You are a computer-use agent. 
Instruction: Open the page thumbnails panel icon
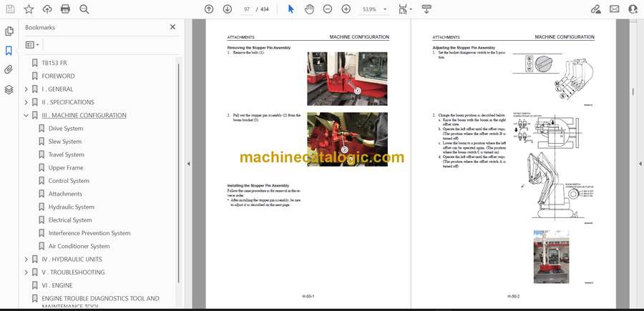pyautogui.click(x=9, y=31)
